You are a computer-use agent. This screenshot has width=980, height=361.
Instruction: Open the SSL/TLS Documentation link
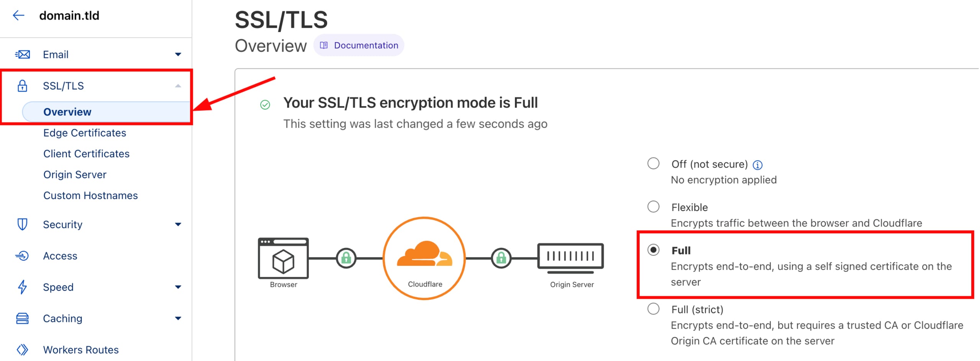click(359, 45)
